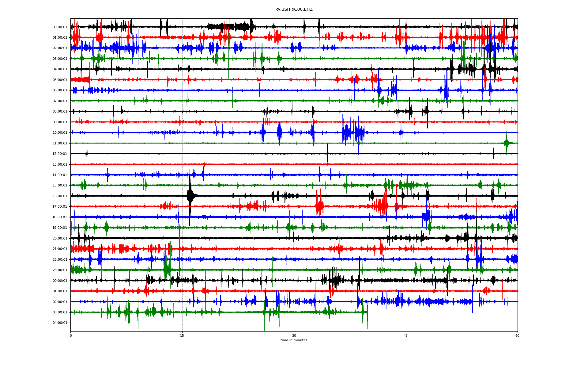Click the x-axis tick label 30
This screenshot has height=368, width=588.
(294, 335)
